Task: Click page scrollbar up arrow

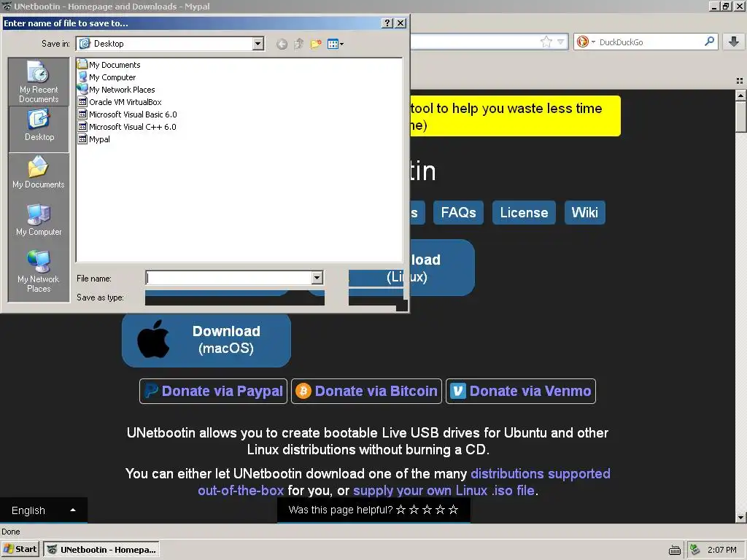Action: point(741,96)
